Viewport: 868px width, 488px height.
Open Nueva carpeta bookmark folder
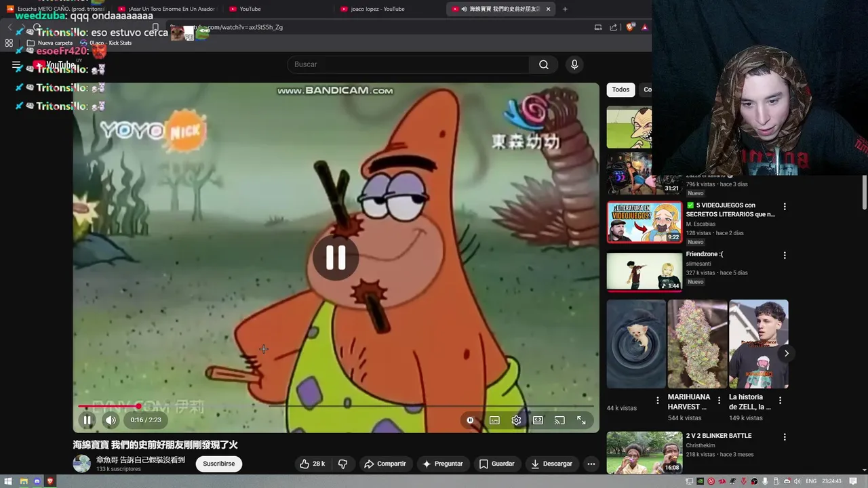pos(50,43)
